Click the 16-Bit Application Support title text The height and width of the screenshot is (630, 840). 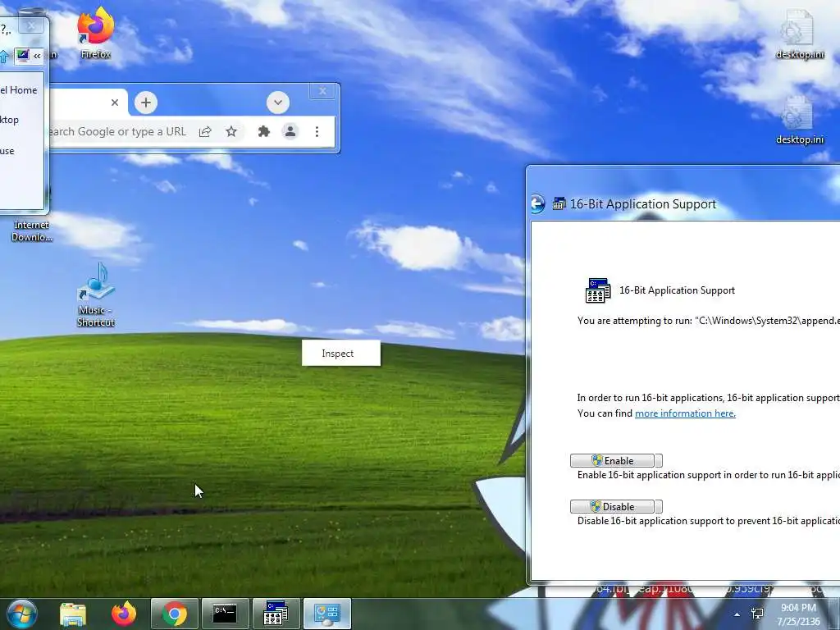coord(643,204)
